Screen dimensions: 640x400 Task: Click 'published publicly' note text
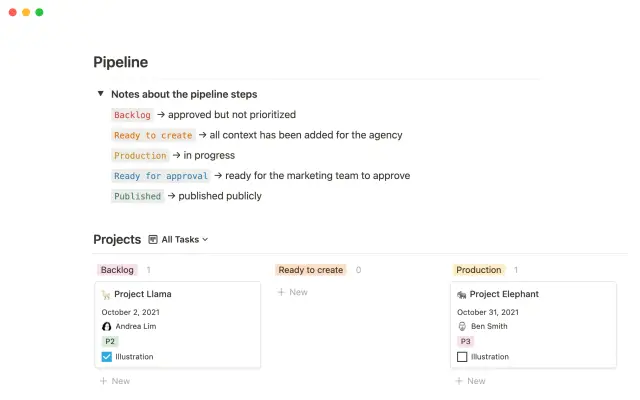[220, 196]
